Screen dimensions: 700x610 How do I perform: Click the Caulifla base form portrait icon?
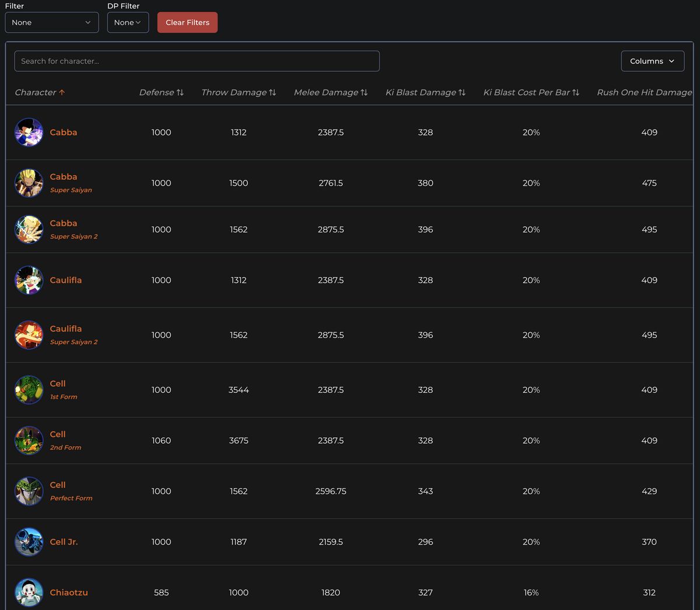point(29,280)
